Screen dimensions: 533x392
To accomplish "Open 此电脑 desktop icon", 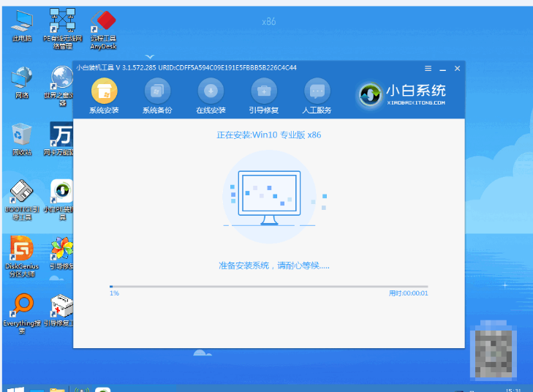I will 22,26.
